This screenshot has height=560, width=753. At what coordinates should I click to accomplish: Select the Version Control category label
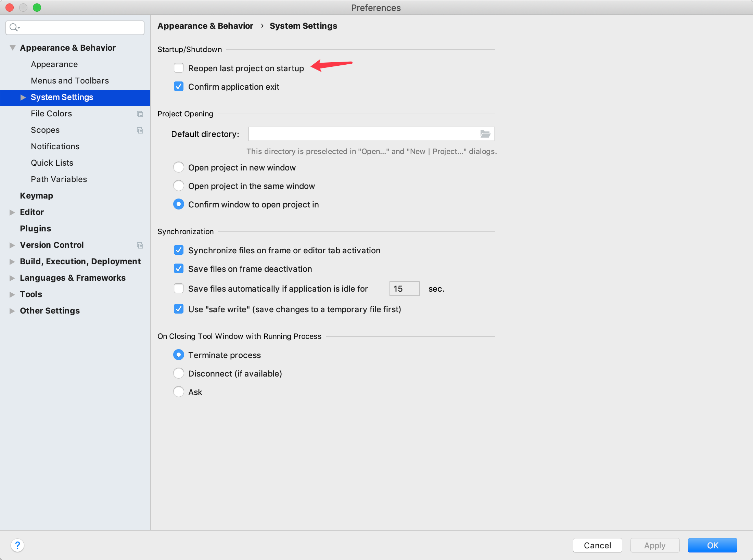click(52, 245)
